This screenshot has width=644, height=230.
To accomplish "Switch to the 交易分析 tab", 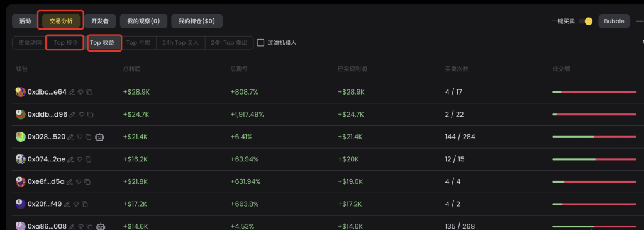I will 61,21.
